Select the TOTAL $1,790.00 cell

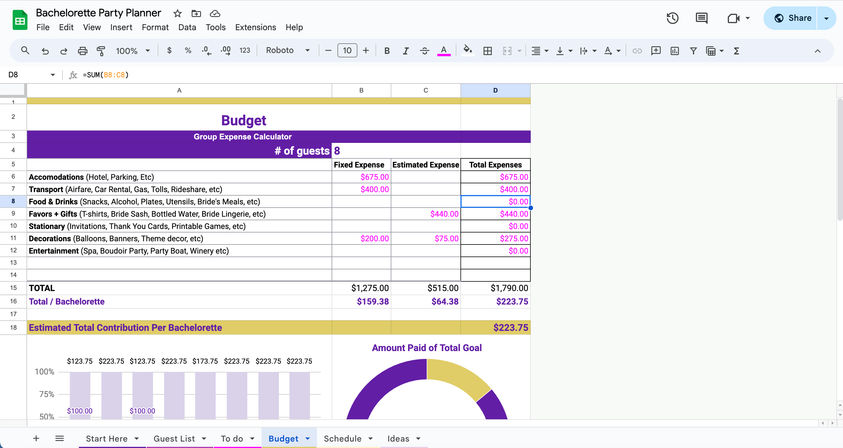click(x=496, y=288)
